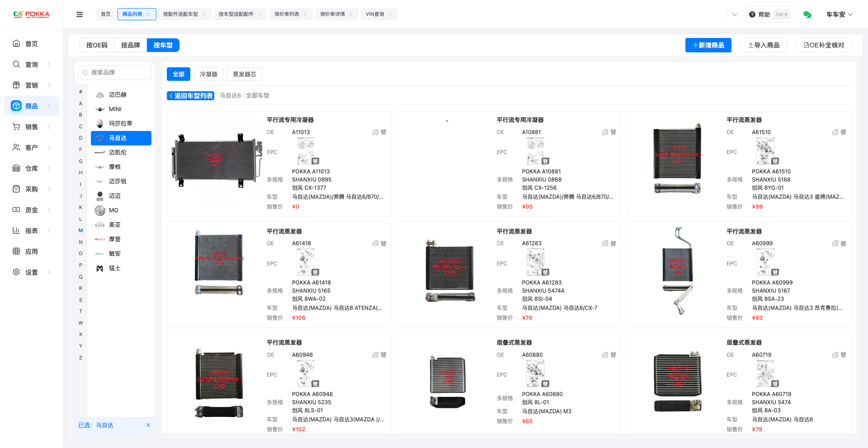
Task: Click the 仓库 warehouse icon in the sidebar
Action: click(x=16, y=168)
